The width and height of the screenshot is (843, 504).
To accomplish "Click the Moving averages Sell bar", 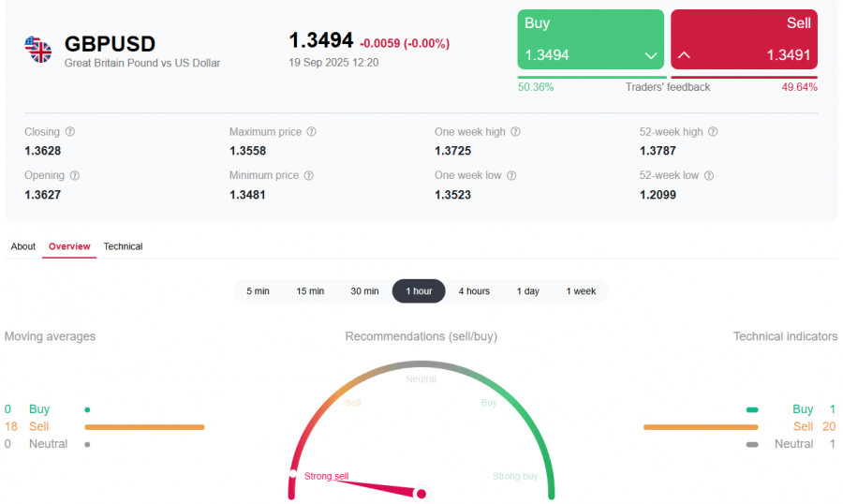I will [144, 427].
